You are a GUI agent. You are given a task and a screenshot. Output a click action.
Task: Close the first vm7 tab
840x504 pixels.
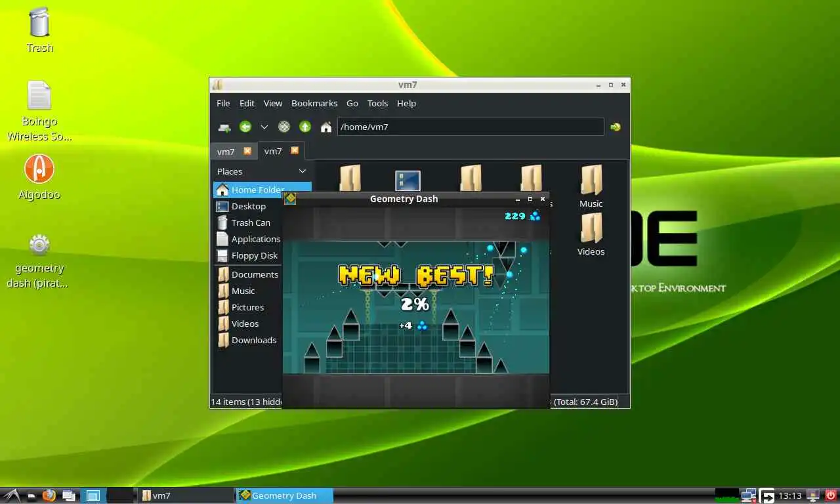click(247, 151)
